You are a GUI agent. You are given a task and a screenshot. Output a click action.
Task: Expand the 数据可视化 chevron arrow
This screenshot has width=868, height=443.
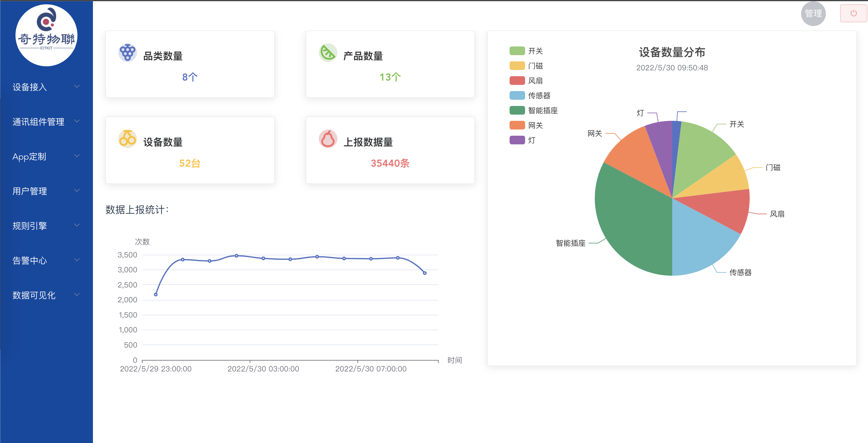point(77,295)
